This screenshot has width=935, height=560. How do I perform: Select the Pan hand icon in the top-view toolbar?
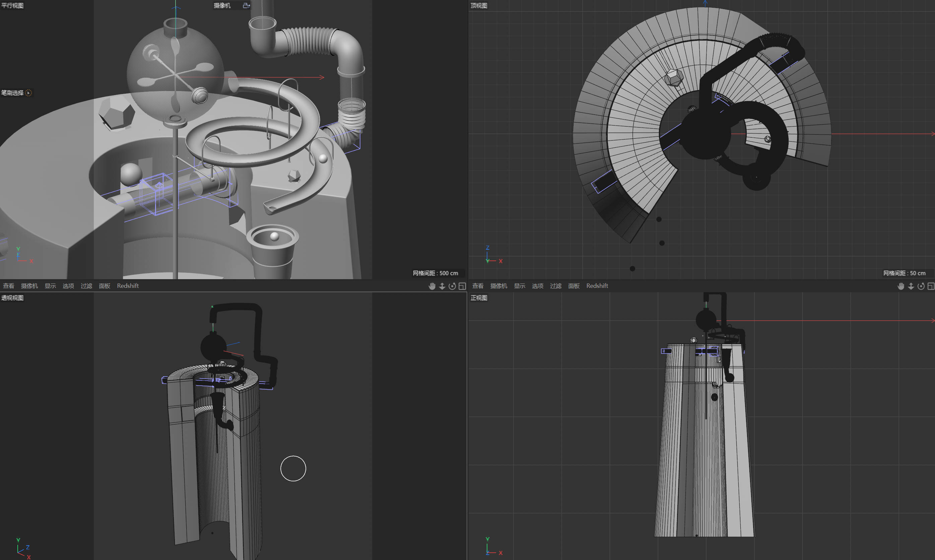901,286
